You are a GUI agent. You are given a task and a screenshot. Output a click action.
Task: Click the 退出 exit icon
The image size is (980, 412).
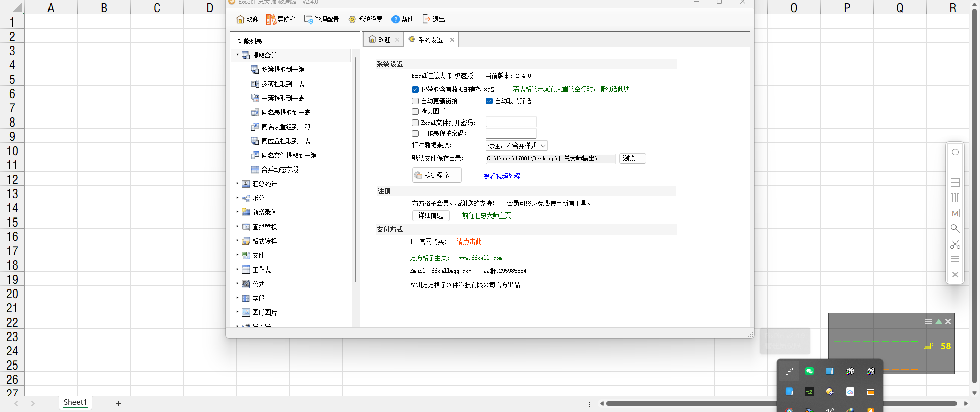point(426,19)
